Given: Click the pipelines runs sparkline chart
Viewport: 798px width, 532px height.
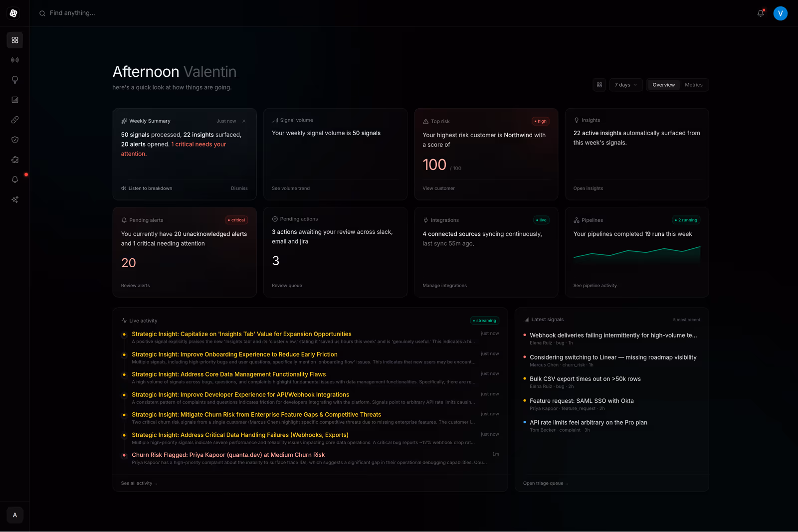Looking at the screenshot, I should tap(636, 253).
